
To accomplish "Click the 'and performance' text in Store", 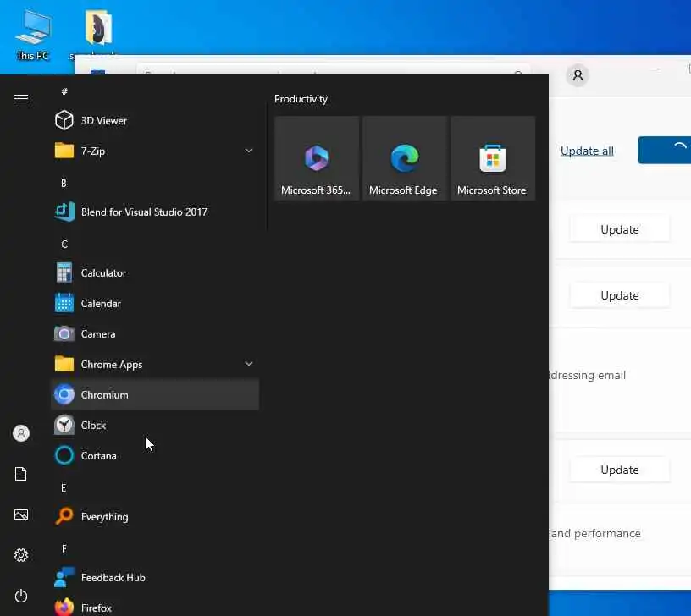I will (595, 533).
